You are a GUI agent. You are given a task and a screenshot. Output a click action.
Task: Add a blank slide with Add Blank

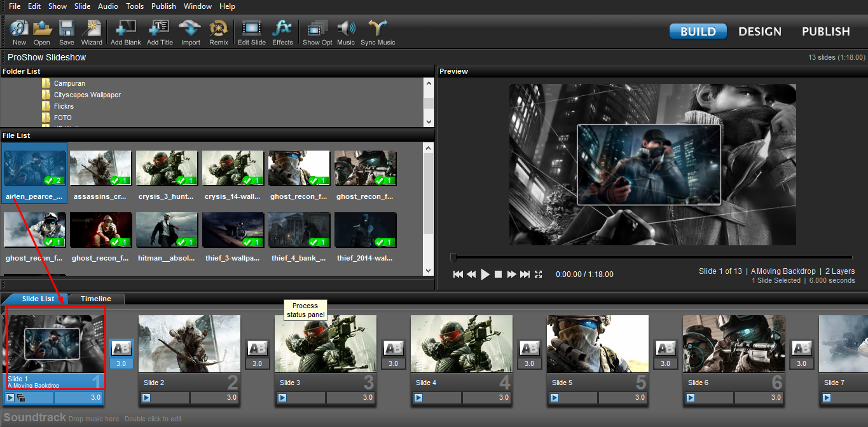click(x=125, y=29)
